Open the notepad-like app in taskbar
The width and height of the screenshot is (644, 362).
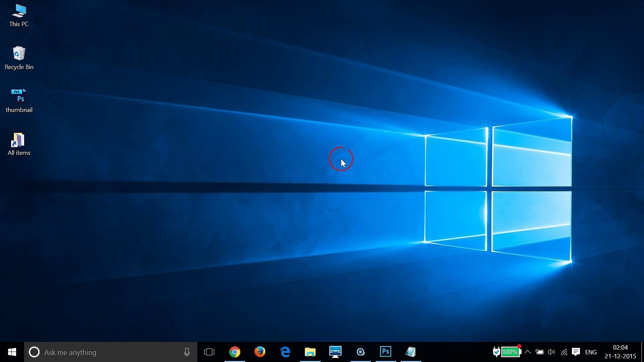click(x=411, y=352)
